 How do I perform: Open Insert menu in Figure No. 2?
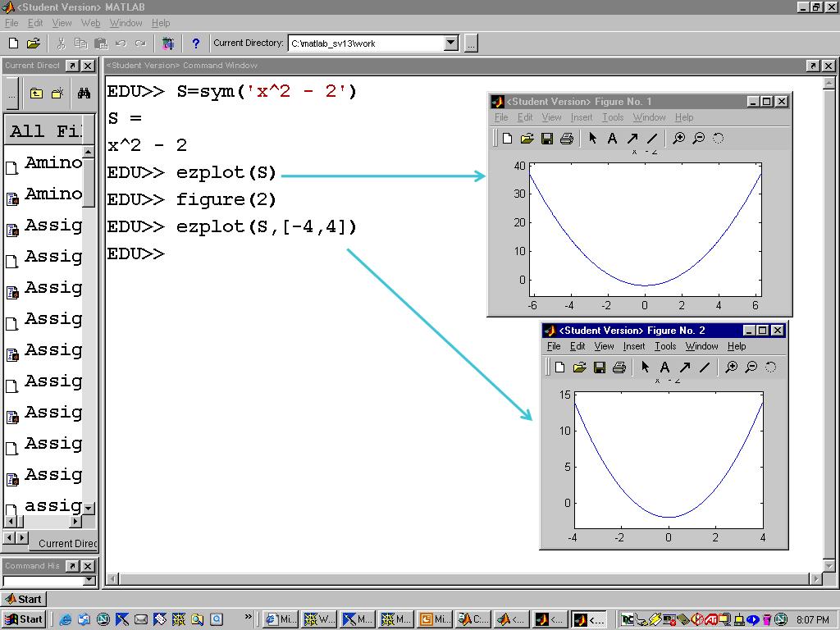click(634, 346)
